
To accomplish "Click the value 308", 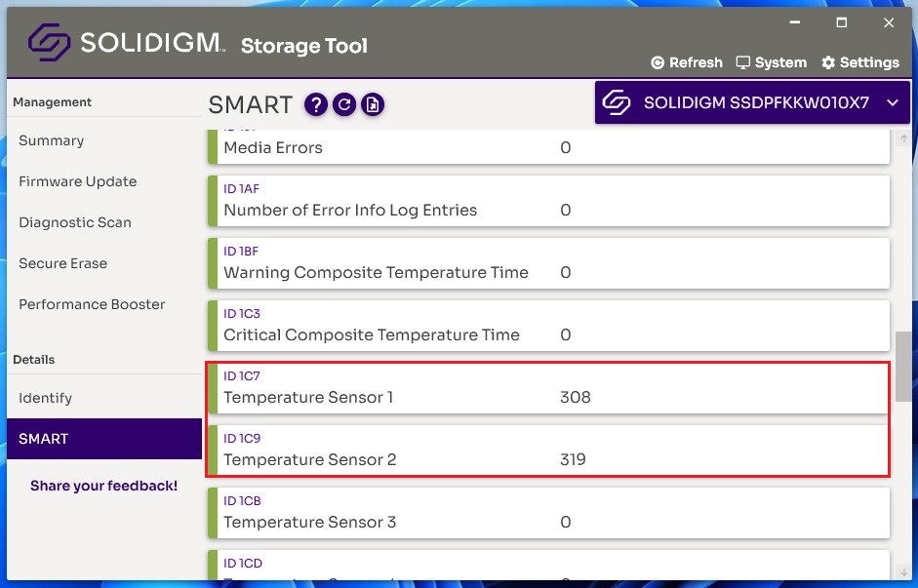I will 575,397.
